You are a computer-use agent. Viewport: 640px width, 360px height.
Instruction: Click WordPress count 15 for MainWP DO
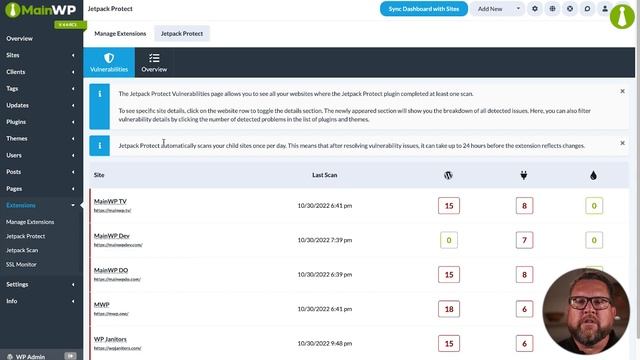pyautogui.click(x=449, y=275)
